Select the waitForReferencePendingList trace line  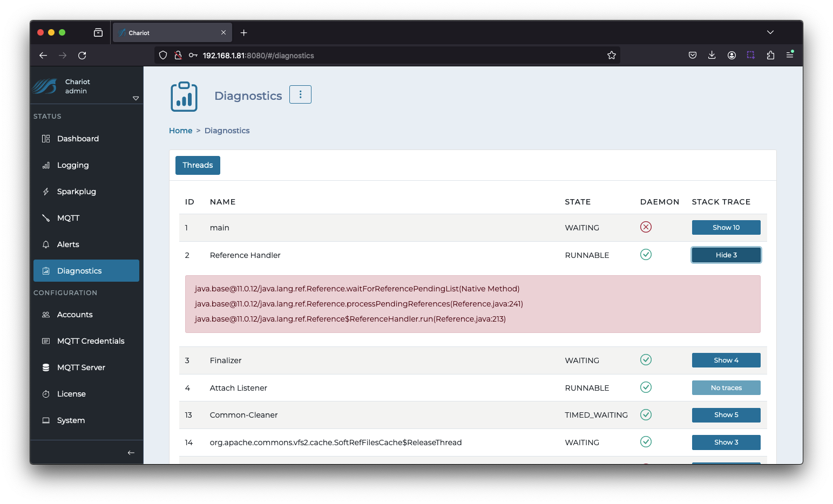[357, 289]
